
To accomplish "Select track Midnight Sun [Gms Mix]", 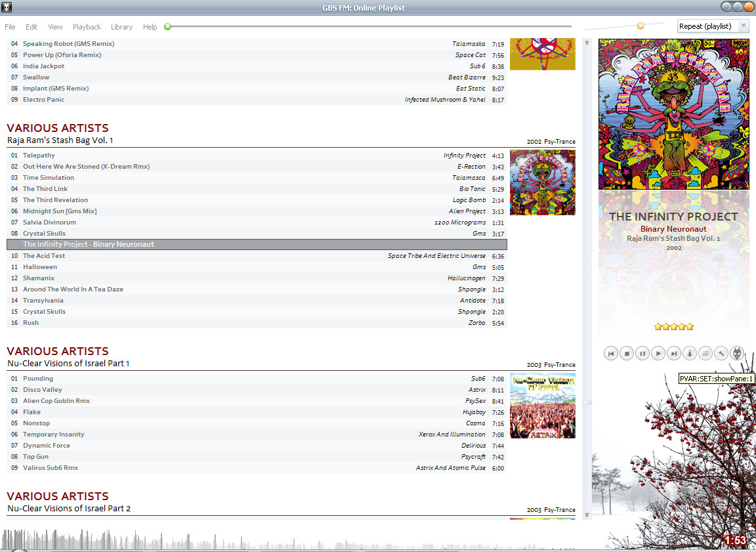I will 257,211.
